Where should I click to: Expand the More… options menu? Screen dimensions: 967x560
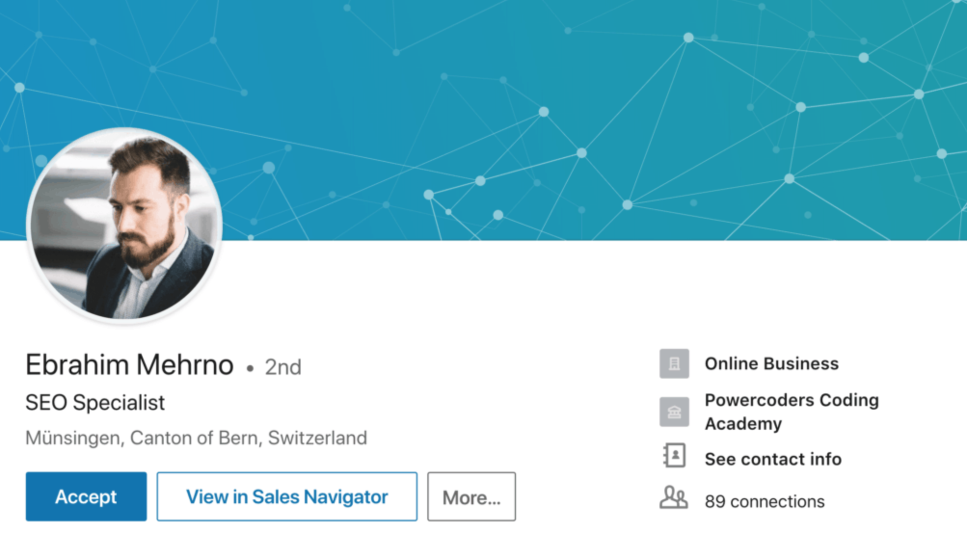click(470, 497)
